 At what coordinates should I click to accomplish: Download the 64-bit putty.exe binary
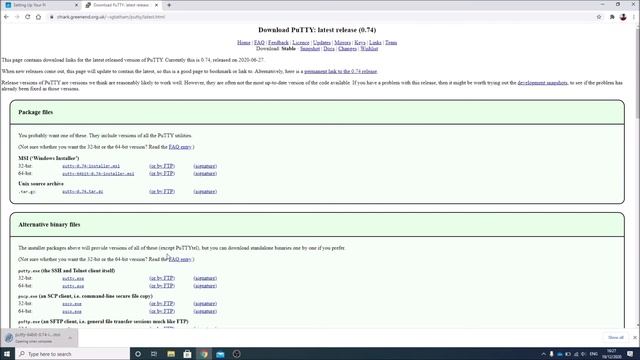73,286
